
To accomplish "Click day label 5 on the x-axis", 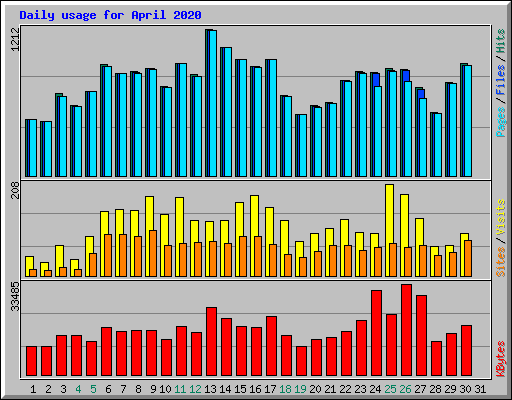I will 93,389.
